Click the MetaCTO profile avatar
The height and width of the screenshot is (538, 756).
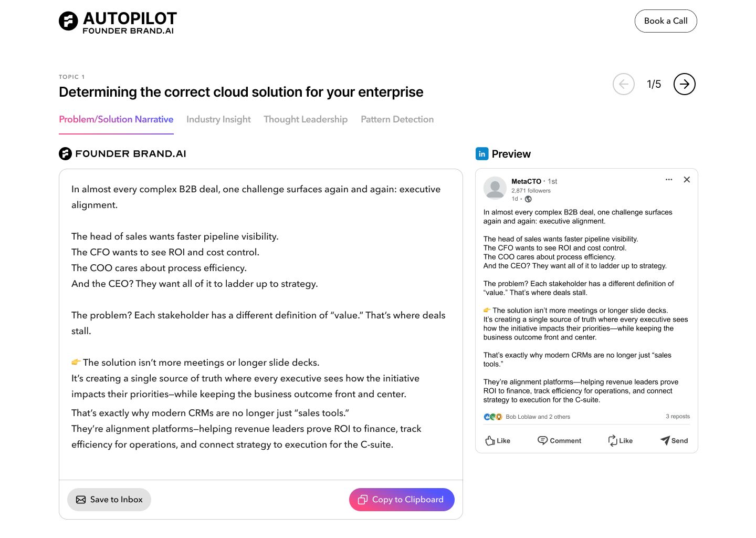[495, 188]
